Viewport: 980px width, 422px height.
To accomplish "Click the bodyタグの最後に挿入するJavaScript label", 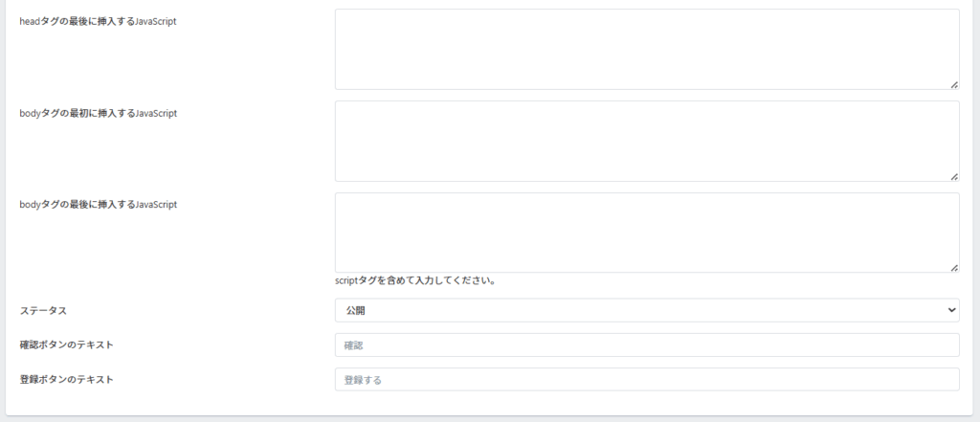I will click(x=98, y=205).
